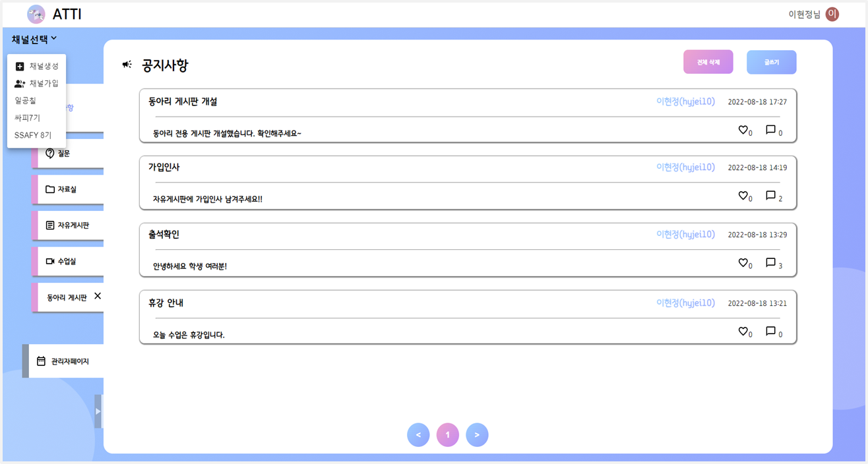
Task: Like the 동아리 게시판 개설 post
Action: [x=743, y=129]
